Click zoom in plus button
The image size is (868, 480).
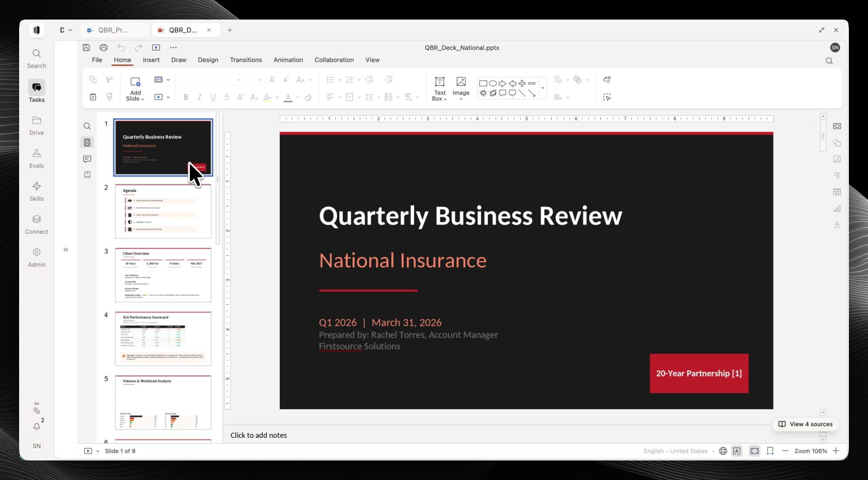click(x=836, y=451)
